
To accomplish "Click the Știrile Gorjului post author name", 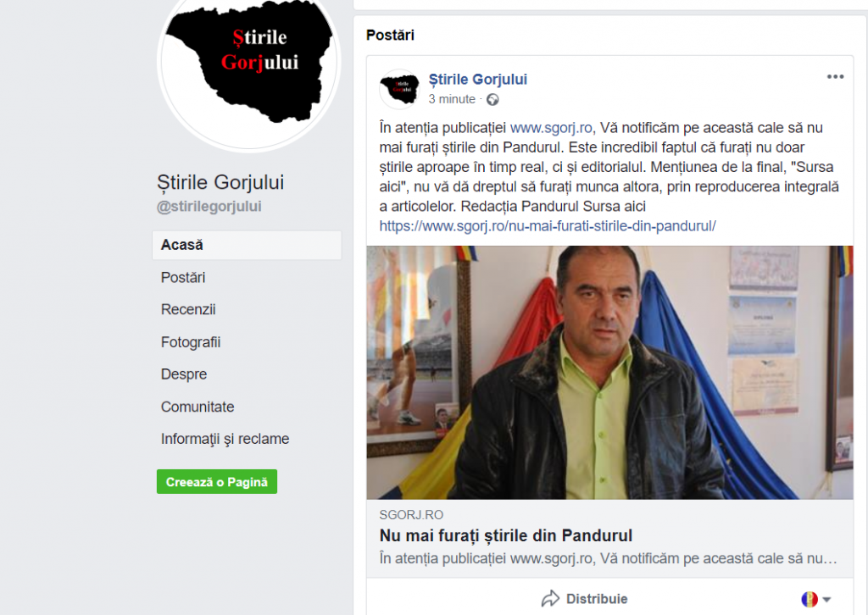I will coord(478,80).
